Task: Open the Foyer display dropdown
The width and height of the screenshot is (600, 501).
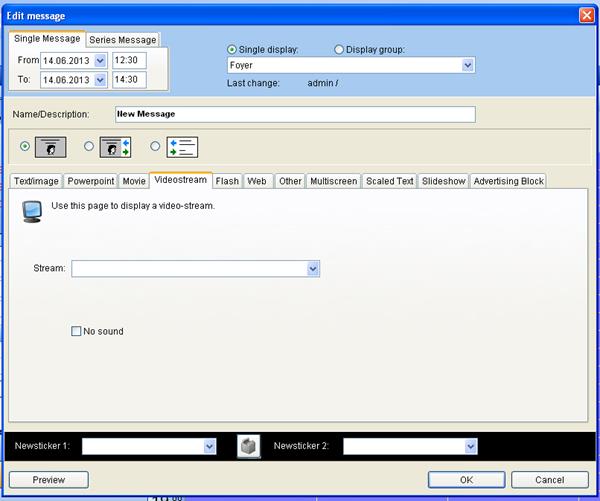Action: point(468,65)
